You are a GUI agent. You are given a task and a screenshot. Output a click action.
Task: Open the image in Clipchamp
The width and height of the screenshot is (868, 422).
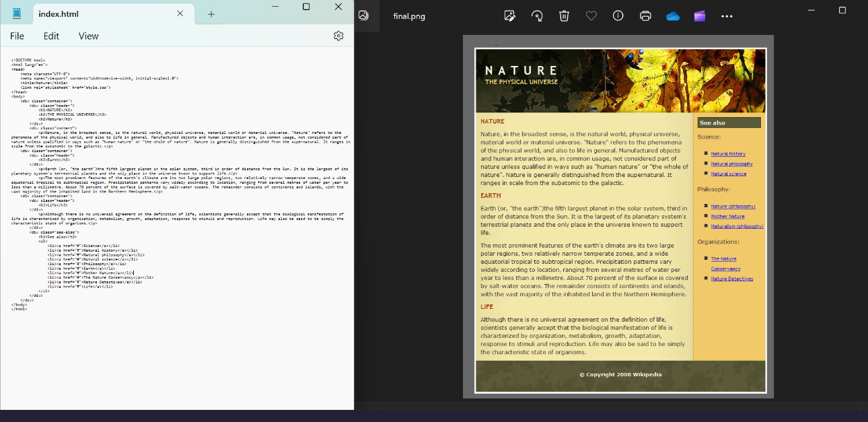tap(699, 15)
